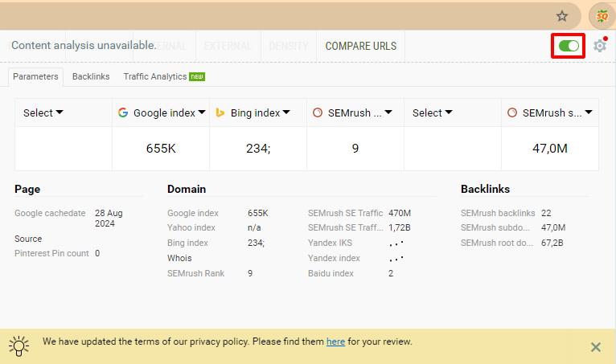This screenshot has width=616, height=364.
Task: Open the settings gear icon
Action: [599, 47]
